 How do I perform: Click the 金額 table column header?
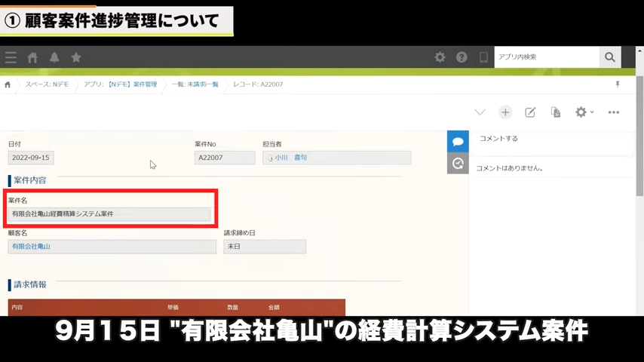(x=274, y=308)
